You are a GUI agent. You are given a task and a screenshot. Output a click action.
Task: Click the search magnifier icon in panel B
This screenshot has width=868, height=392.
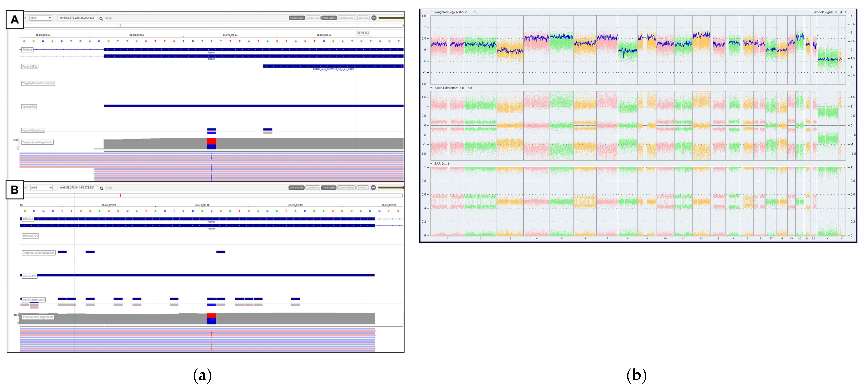[x=101, y=188]
